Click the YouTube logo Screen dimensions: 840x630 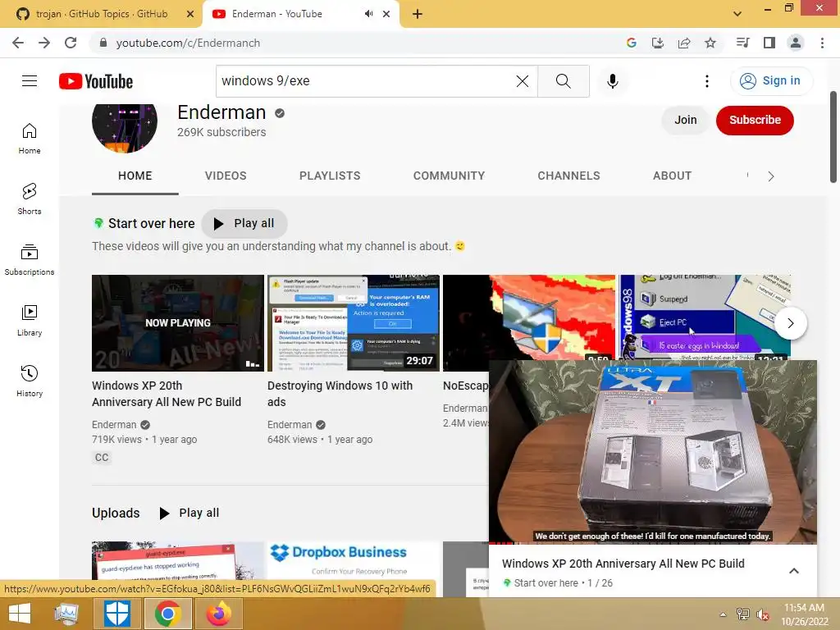coord(96,81)
